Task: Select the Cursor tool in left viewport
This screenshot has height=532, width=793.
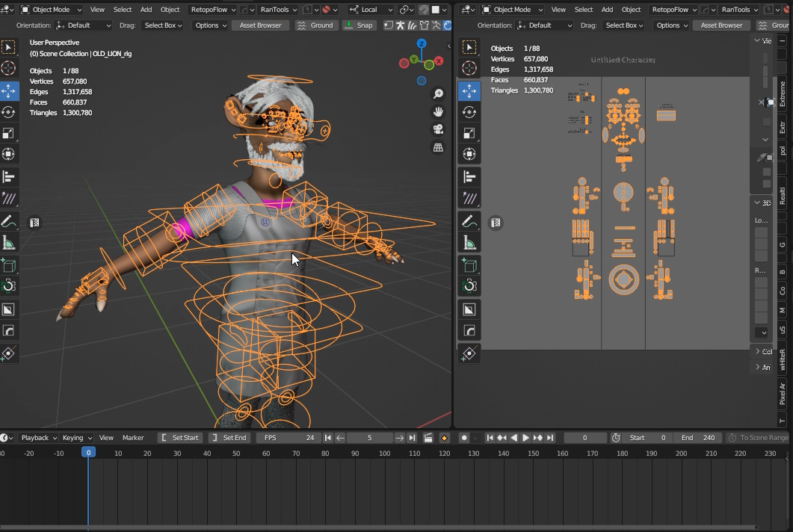Action: pos(8,69)
